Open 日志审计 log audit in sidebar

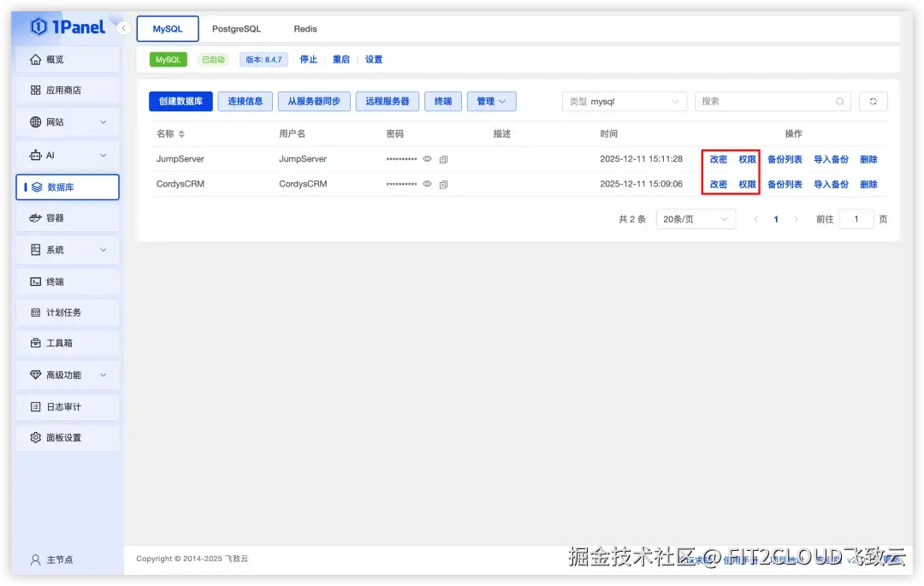(x=68, y=407)
